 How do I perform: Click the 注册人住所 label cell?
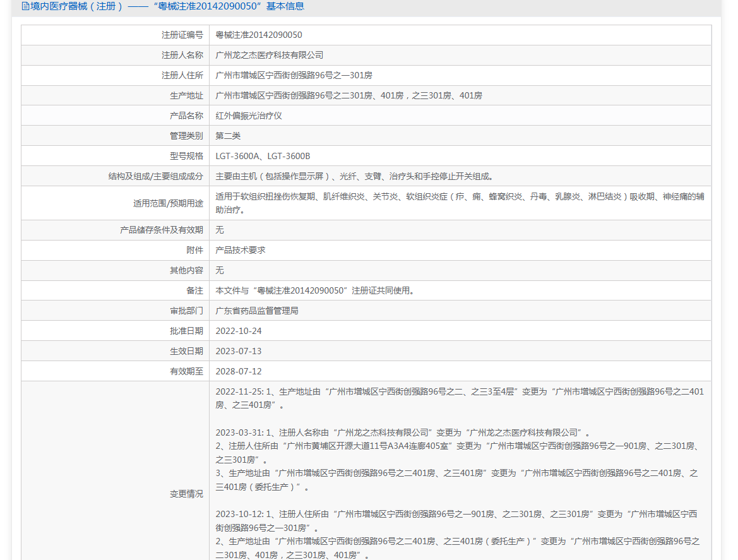click(x=116, y=75)
